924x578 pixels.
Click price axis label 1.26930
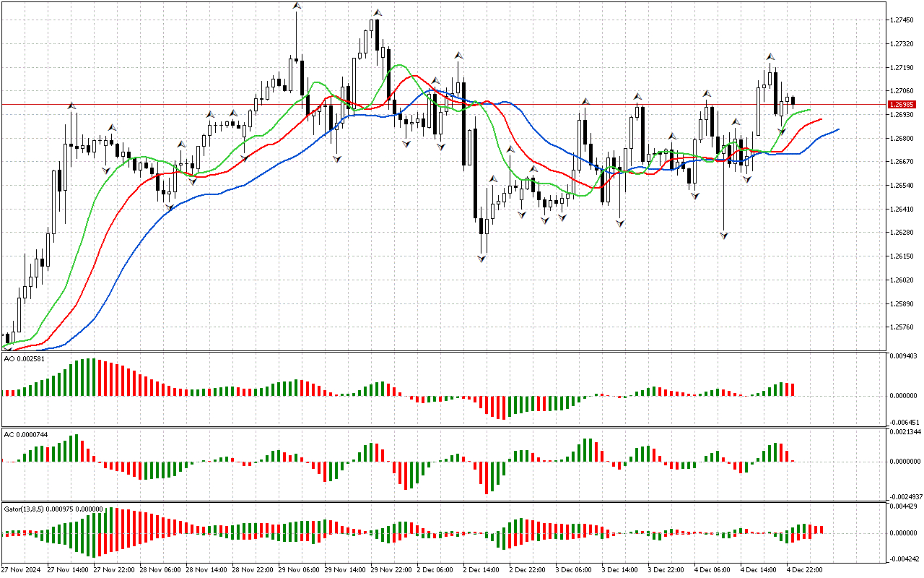click(x=903, y=115)
